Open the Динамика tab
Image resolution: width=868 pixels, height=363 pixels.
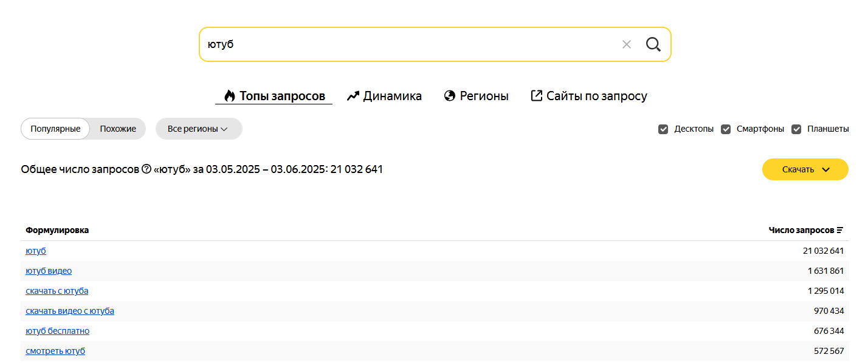coord(385,96)
